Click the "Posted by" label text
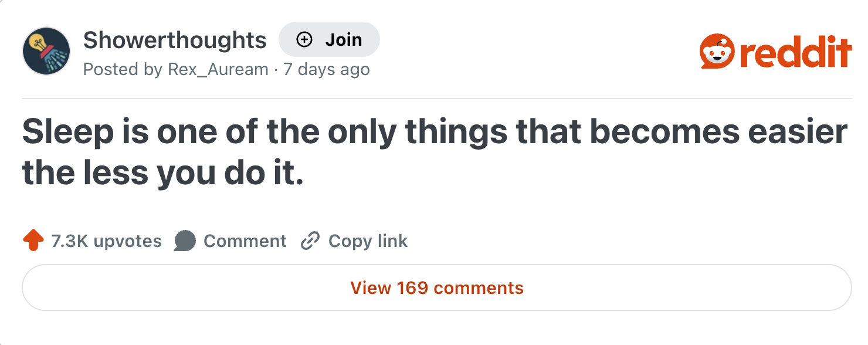Viewport: 868px width, 345px height. (x=123, y=70)
